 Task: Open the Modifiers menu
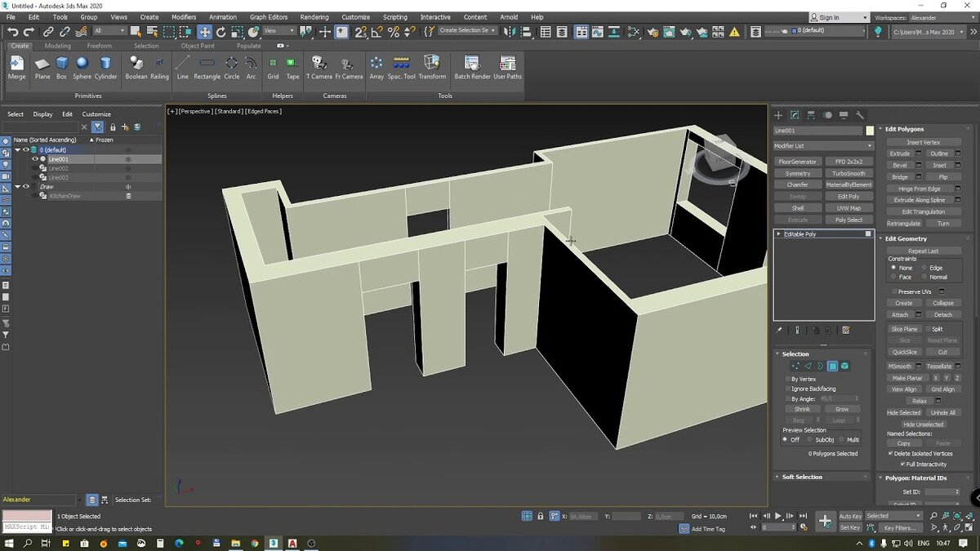(183, 17)
